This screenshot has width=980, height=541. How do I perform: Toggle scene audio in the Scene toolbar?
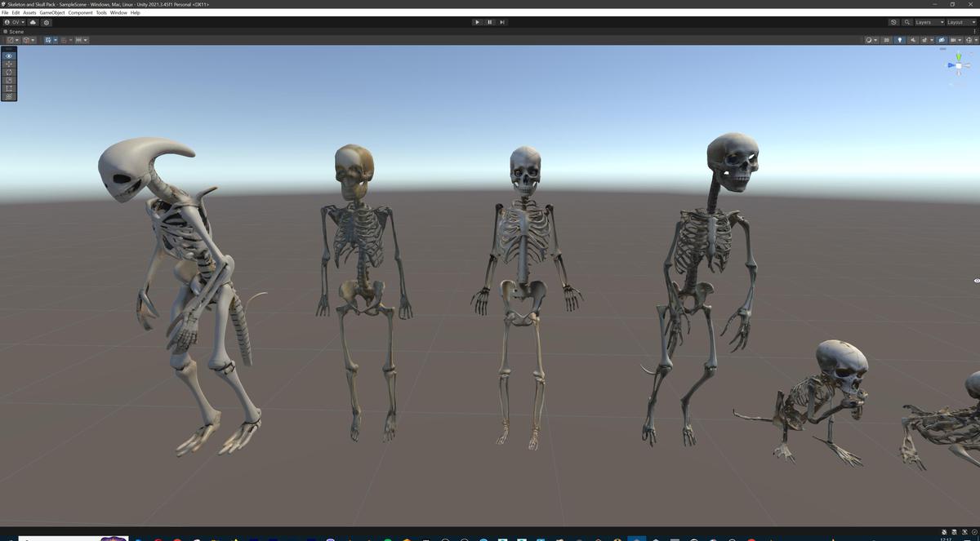[x=913, y=40]
